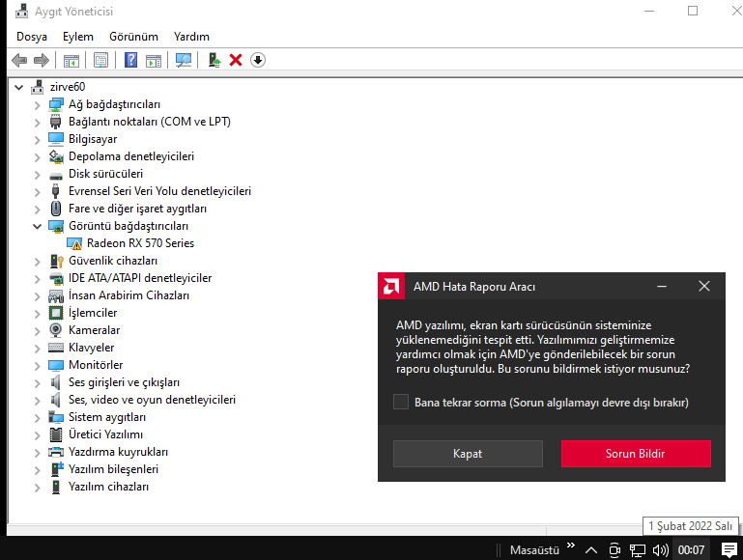743x560 pixels.
Task: Show hidden tray icons arrow
Action: (591, 550)
